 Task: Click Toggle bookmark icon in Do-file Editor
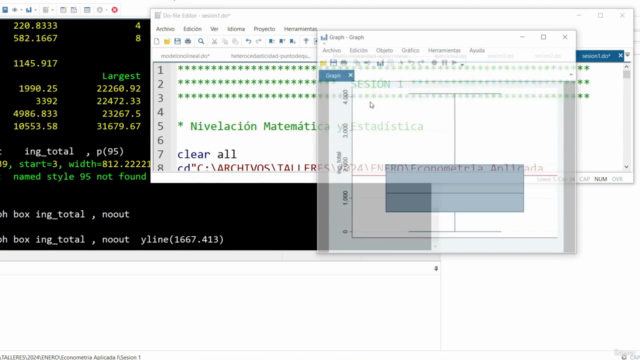coord(271,41)
